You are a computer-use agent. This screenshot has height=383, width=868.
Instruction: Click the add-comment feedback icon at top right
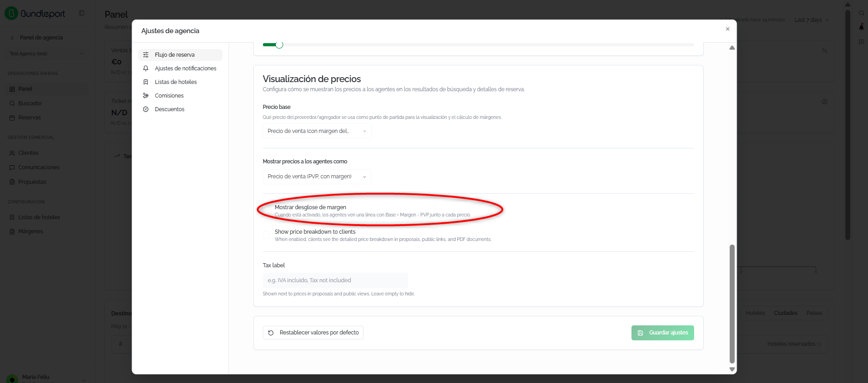point(861,42)
